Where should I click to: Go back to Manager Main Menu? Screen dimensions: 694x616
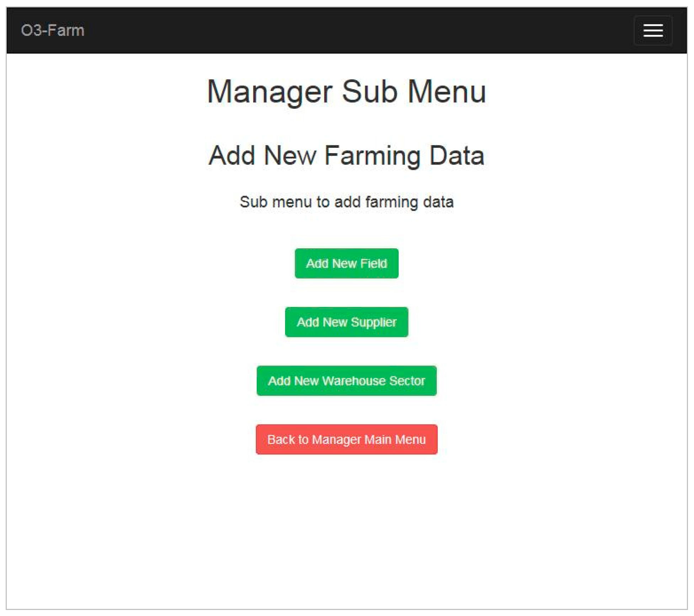point(346,439)
